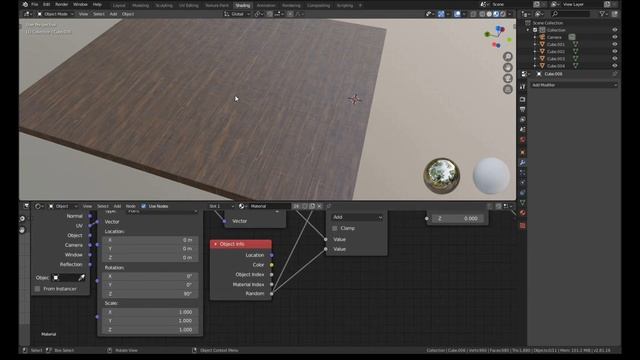Open the 3D viewport editor type selector
The height and width of the screenshot is (360, 640).
27,14
